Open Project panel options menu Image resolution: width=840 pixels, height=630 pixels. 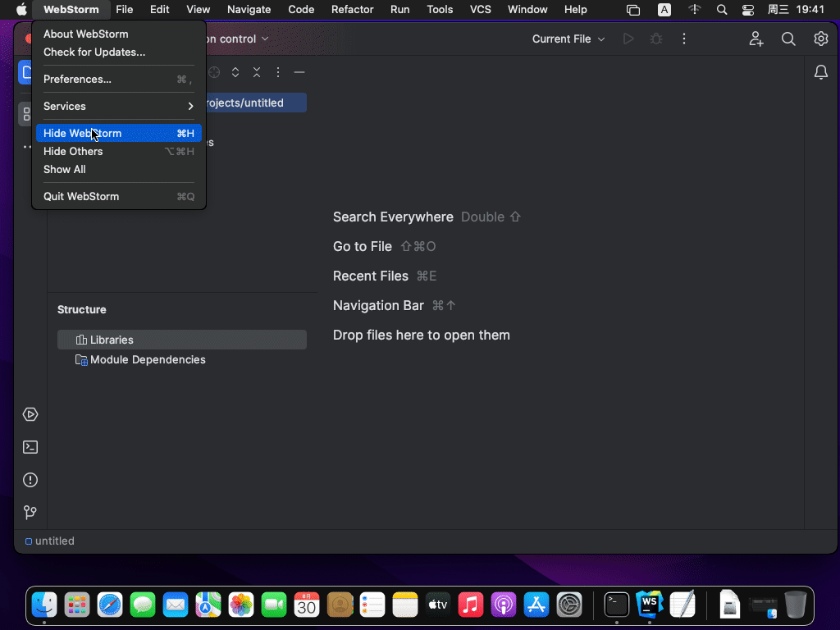(x=278, y=72)
